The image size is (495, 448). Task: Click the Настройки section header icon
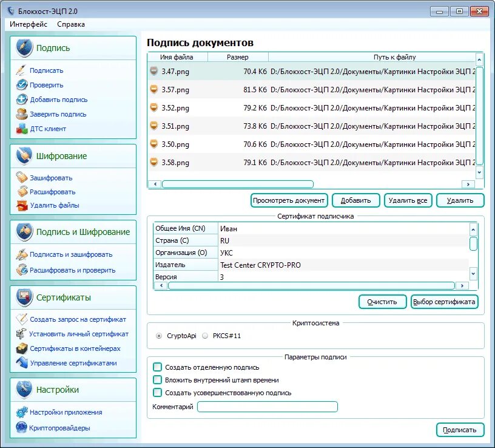click(24, 390)
